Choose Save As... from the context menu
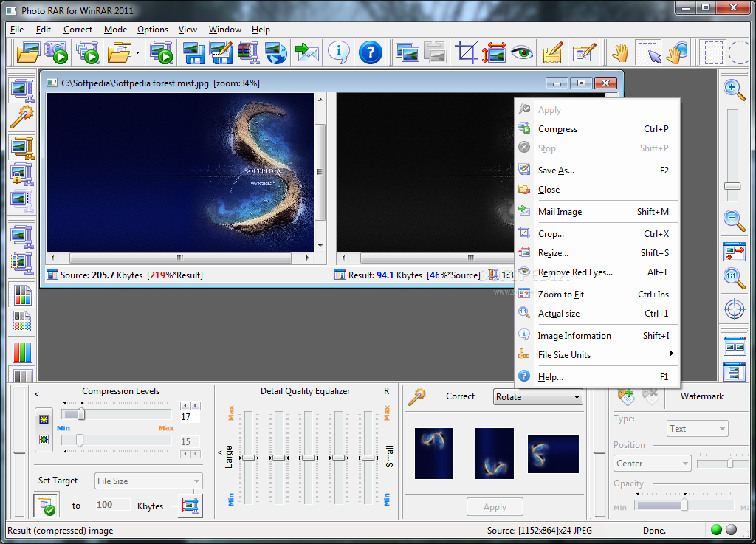This screenshot has width=756, height=544. click(x=597, y=170)
